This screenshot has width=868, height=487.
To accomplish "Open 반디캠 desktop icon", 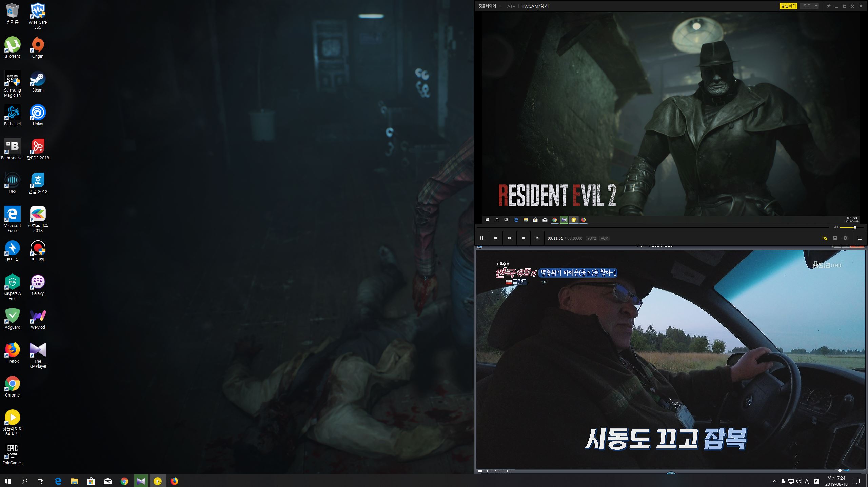I will point(38,251).
